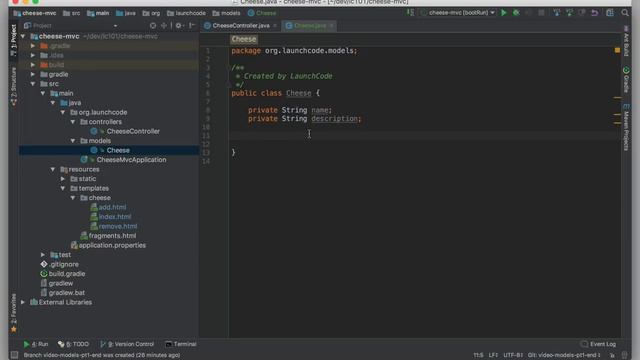
Task: Click the launchcode breadcrumb
Action: click(x=187, y=13)
